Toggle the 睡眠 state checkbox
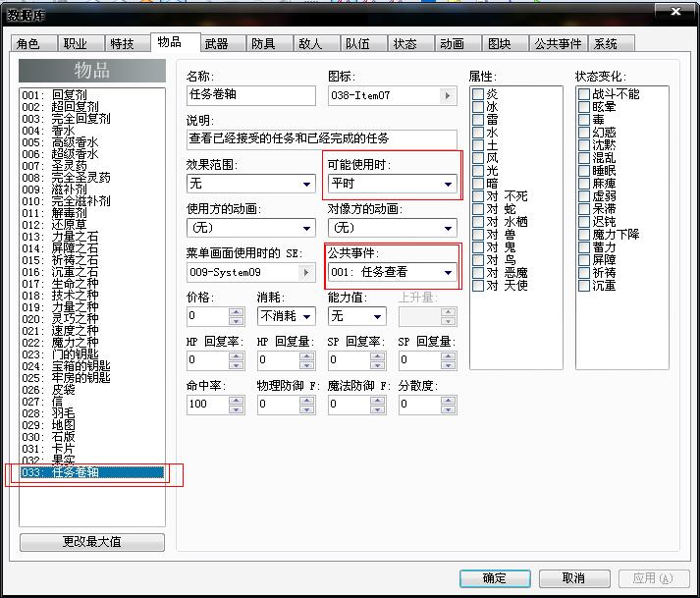This screenshot has width=700, height=598. point(584,171)
